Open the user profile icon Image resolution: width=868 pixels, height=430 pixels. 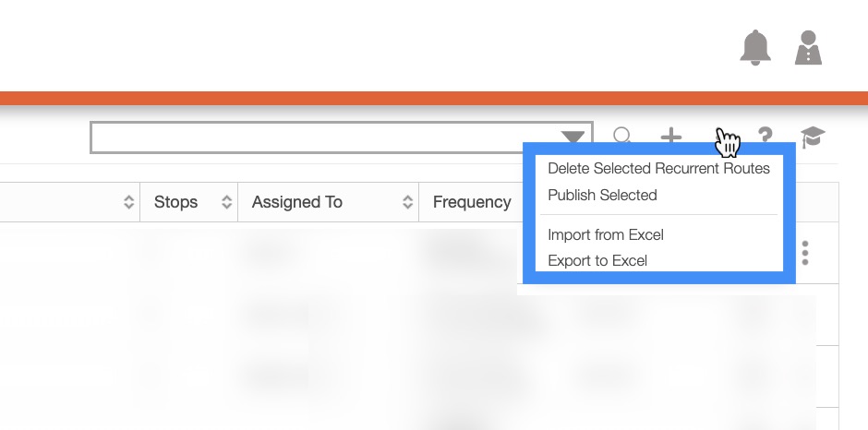click(x=808, y=47)
